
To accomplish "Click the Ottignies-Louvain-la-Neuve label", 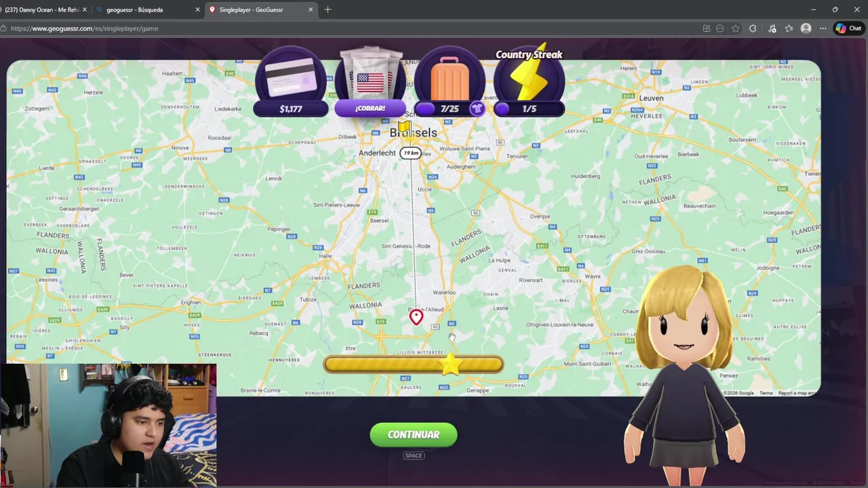I will (559, 325).
